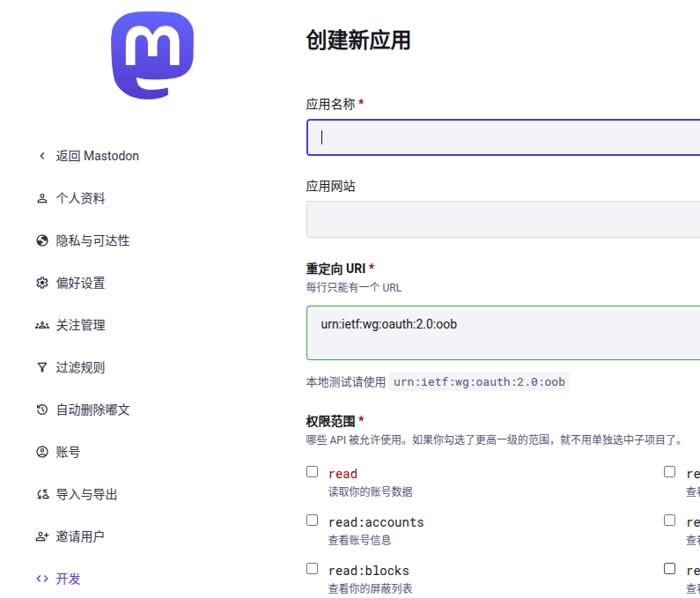700x598 pixels.
Task: Go to the 开发 section
Action: [69, 579]
